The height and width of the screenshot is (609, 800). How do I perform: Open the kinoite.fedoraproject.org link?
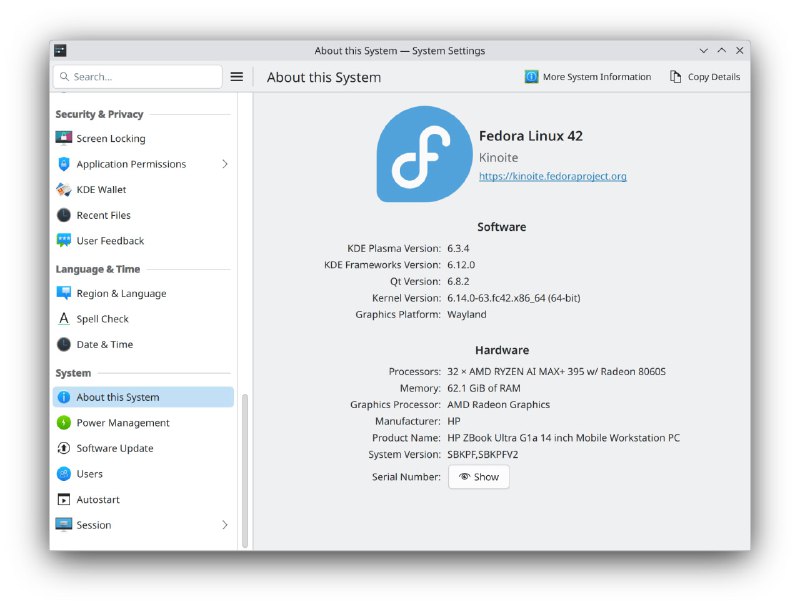coord(553,176)
